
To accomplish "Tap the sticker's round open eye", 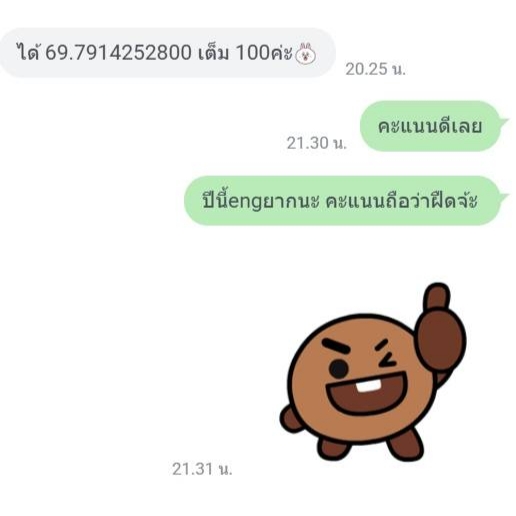I will pos(339,369).
